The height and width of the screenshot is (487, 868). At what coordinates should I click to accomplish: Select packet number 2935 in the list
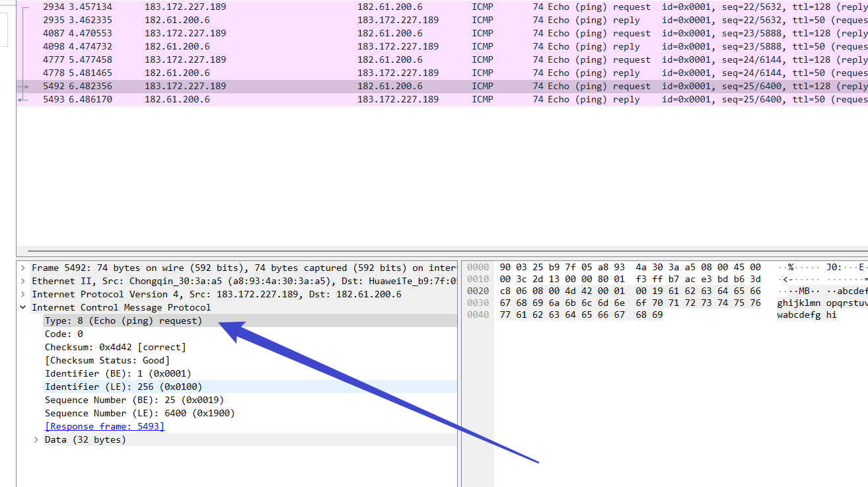coord(442,20)
